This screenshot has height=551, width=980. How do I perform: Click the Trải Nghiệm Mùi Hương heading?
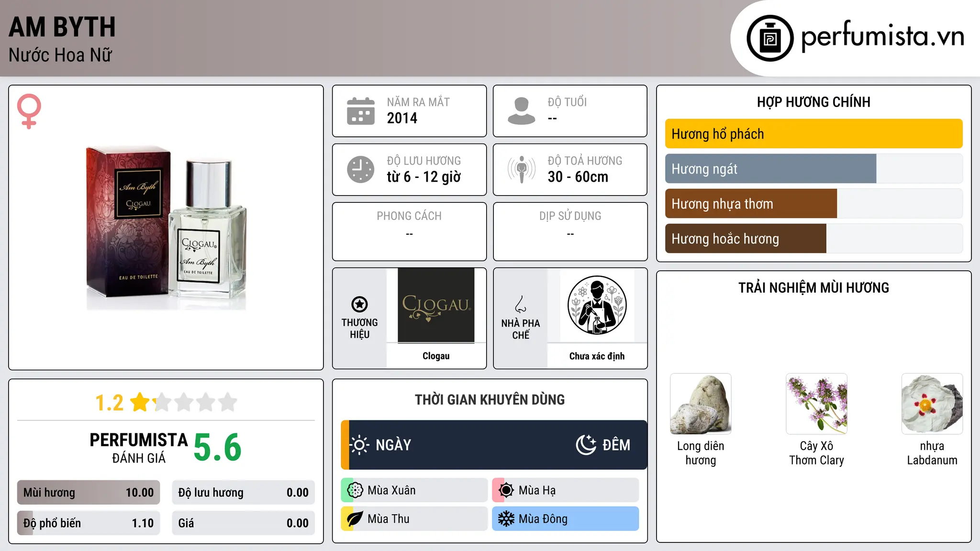click(x=813, y=287)
